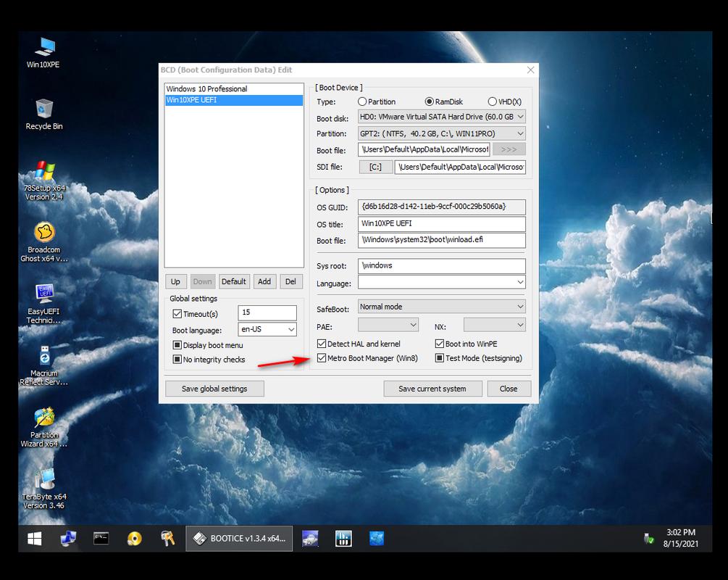Click Save current system
This screenshot has height=580, width=728.
pos(432,389)
